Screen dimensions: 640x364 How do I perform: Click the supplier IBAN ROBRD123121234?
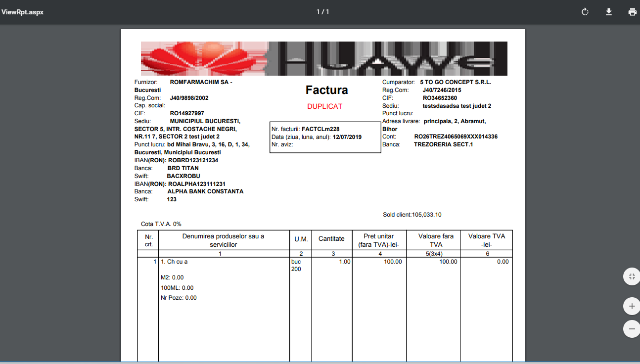(193, 160)
